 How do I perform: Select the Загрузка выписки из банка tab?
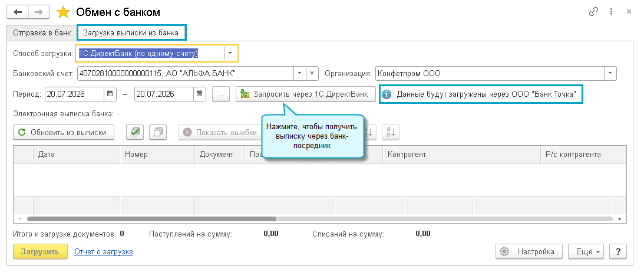tap(131, 33)
